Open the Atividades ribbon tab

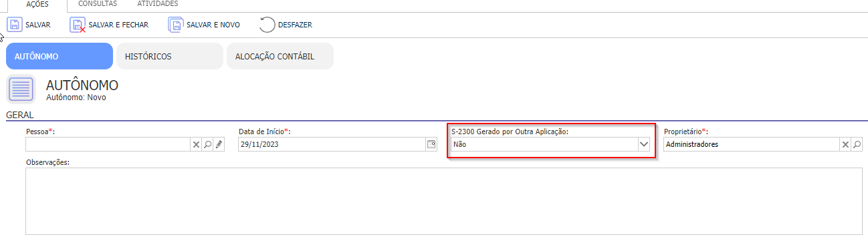tap(158, 4)
